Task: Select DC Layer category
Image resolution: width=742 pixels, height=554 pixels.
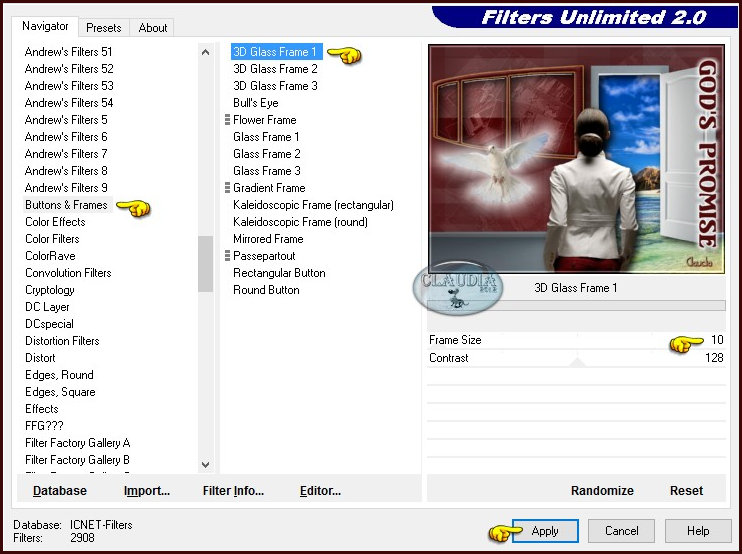Action: [x=47, y=307]
